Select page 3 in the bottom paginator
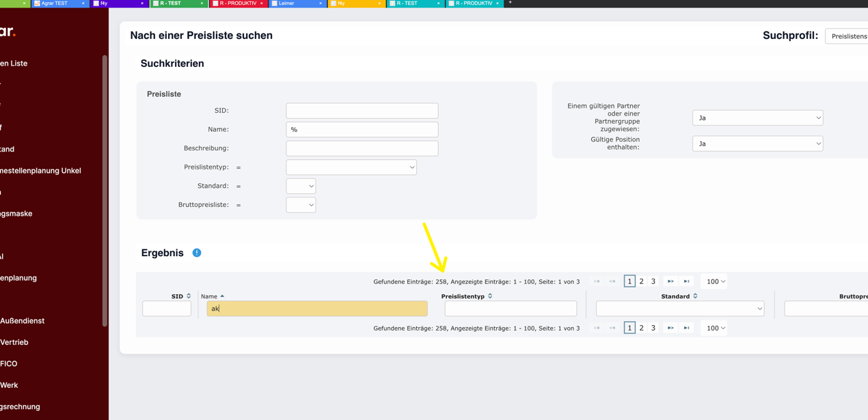The width and height of the screenshot is (868, 420). (653, 328)
